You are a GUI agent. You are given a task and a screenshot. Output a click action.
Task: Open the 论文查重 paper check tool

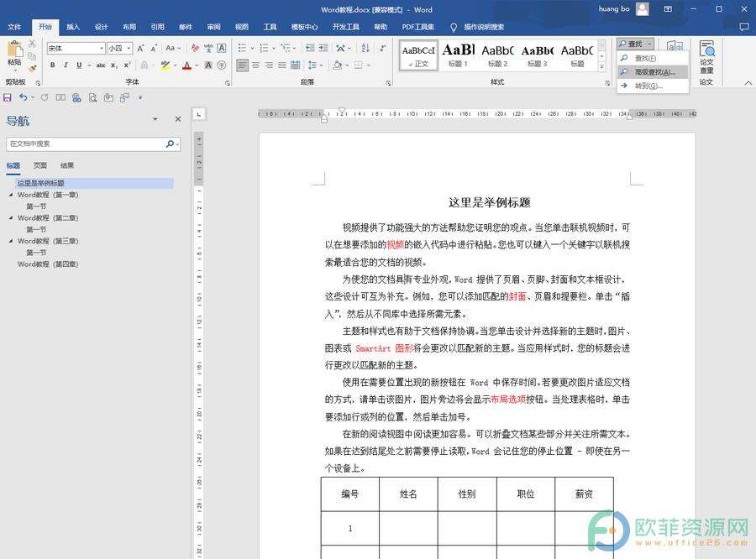pos(706,57)
